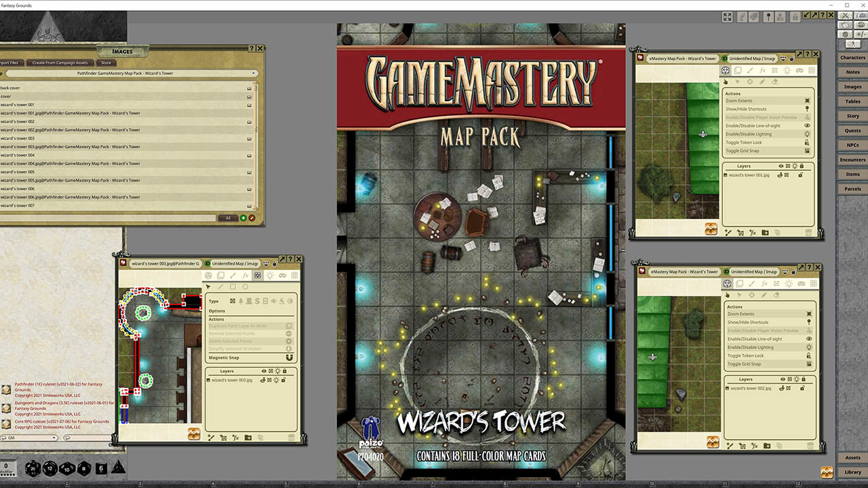This screenshot has width=868, height=488.
Task: Open the Encounters sidebar tab
Action: pyautogui.click(x=852, y=160)
